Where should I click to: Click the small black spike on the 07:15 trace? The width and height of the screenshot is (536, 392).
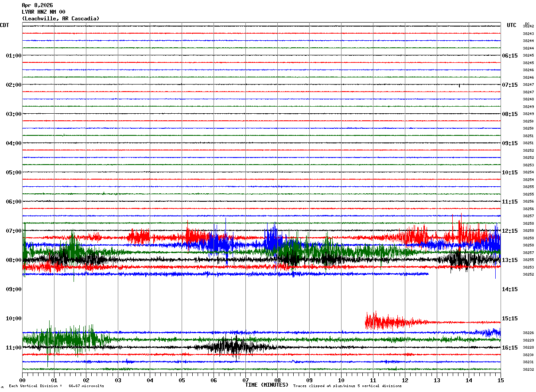[459, 85]
